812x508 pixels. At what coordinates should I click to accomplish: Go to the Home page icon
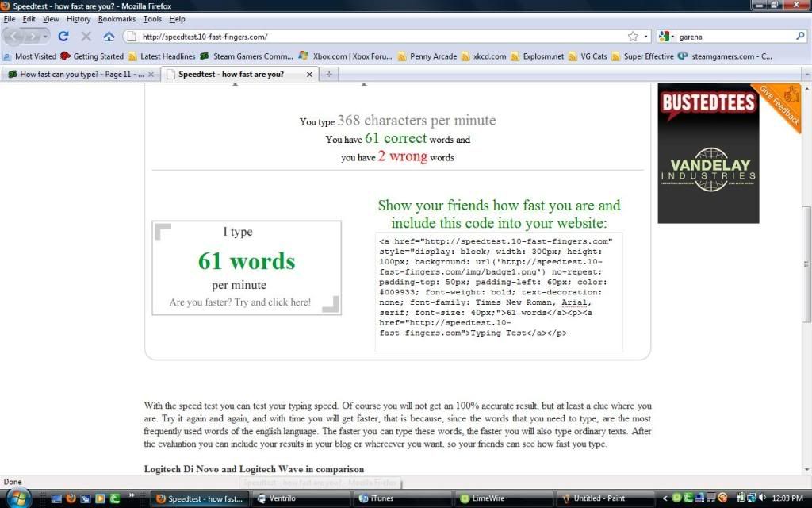point(109,37)
